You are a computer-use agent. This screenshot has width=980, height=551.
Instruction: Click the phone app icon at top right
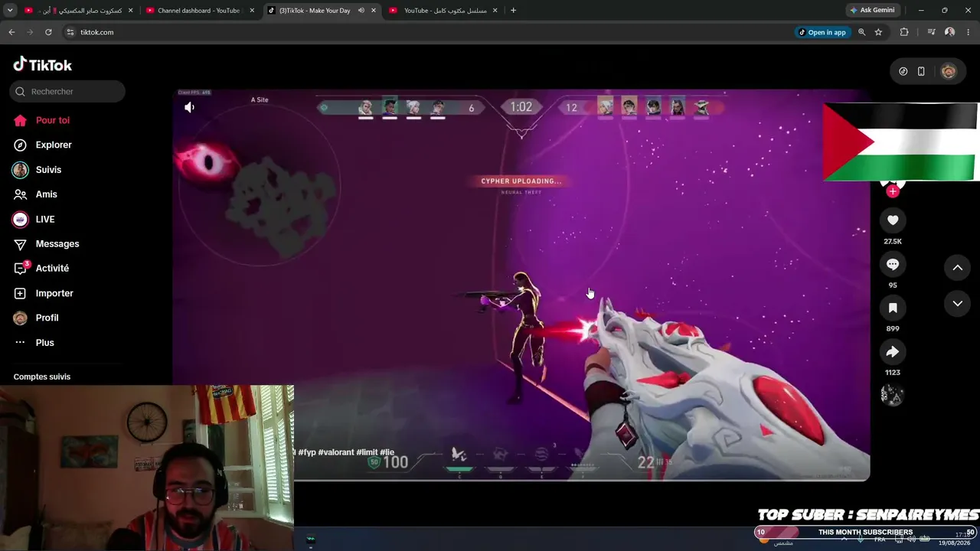(x=921, y=71)
